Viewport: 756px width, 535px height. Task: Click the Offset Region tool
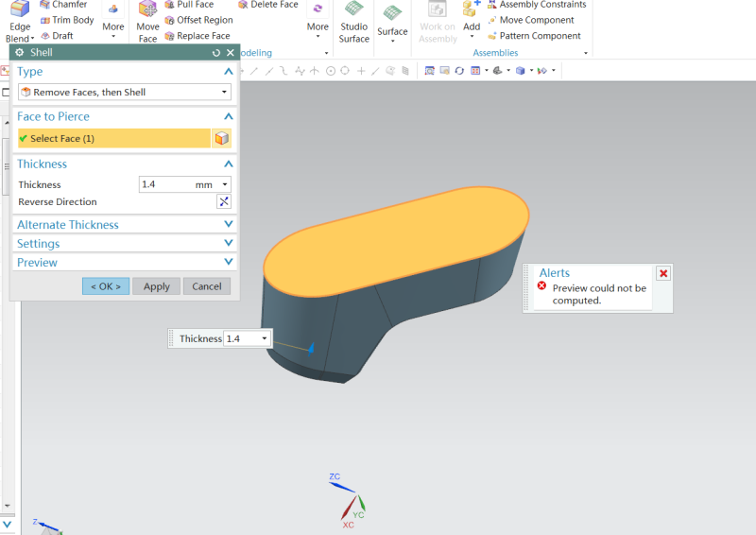click(x=198, y=20)
